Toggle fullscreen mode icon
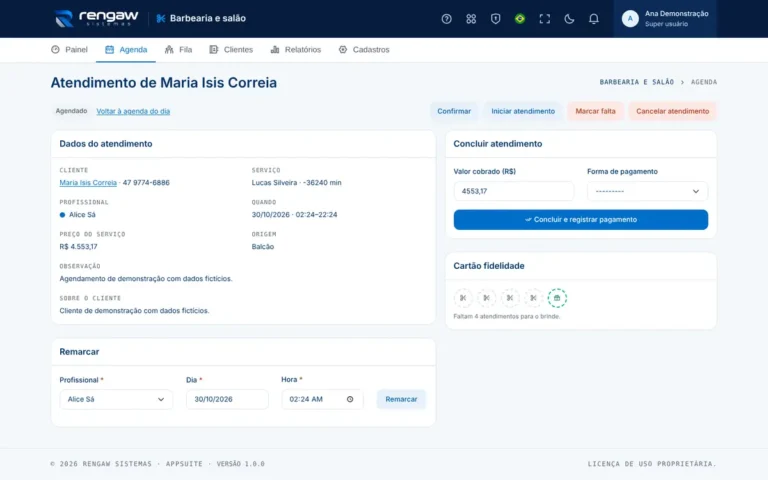768x480 pixels. click(544, 19)
